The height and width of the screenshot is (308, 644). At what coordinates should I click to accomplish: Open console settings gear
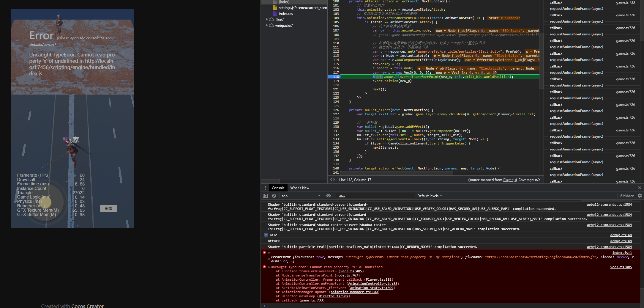pos(640,196)
